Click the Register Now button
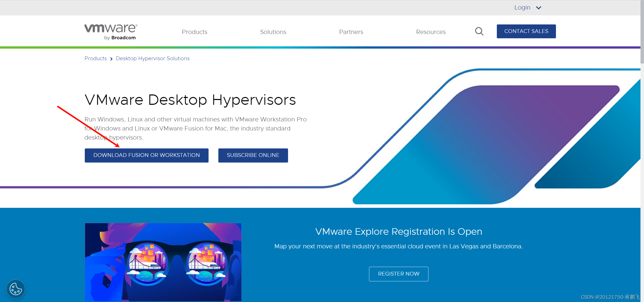Image resolution: width=644 pixels, height=302 pixels. click(x=399, y=274)
